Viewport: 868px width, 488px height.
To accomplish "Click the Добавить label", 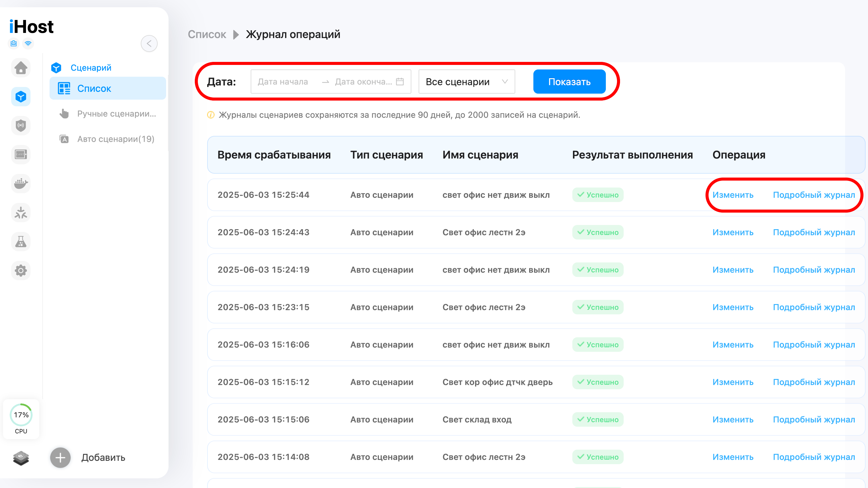I will pyautogui.click(x=104, y=458).
